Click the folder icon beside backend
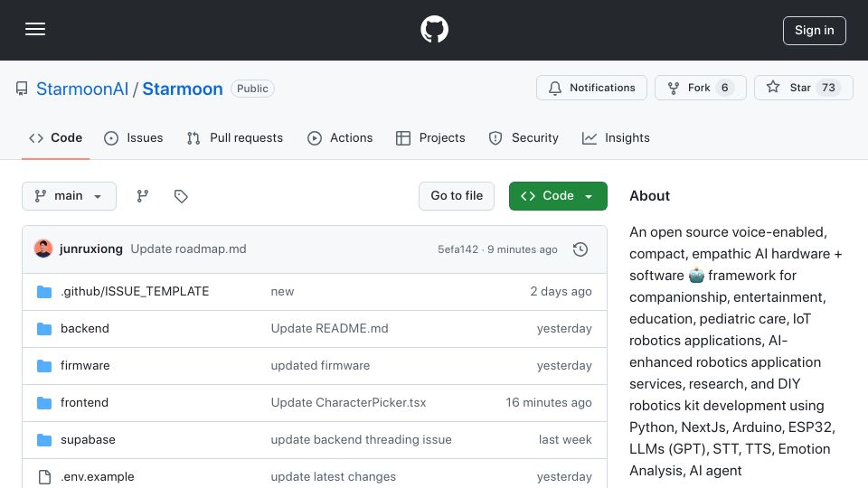 pos(44,329)
